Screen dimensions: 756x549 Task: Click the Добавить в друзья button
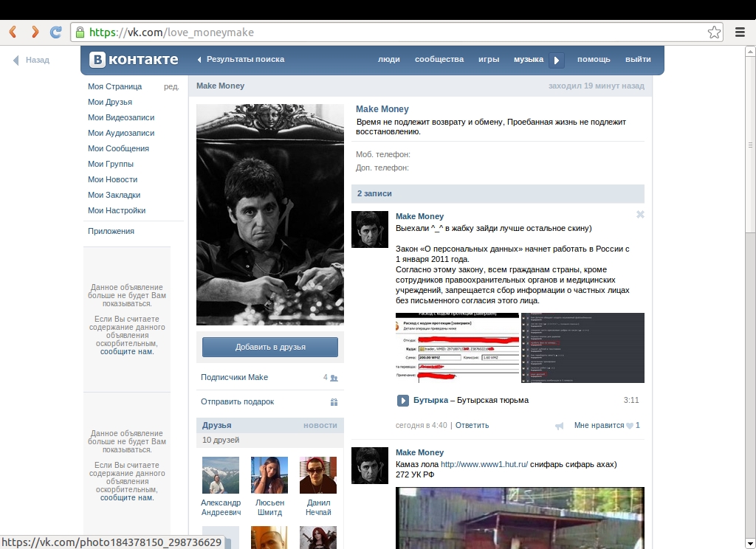tap(270, 347)
